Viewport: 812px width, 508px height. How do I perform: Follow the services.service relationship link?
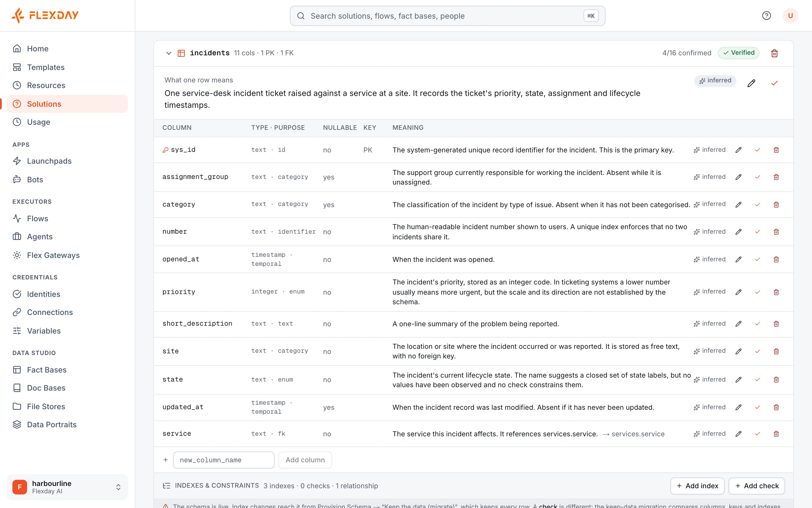pos(634,434)
